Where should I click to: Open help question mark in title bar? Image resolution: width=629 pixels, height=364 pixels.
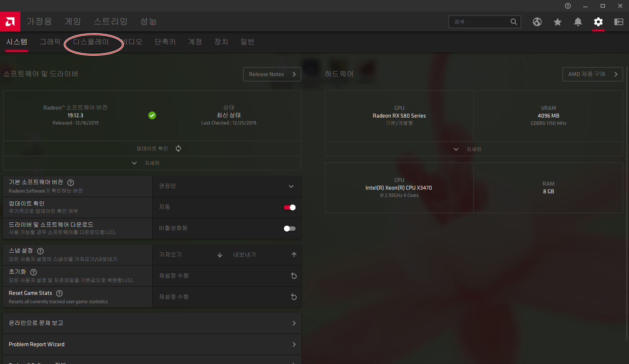[x=568, y=6]
